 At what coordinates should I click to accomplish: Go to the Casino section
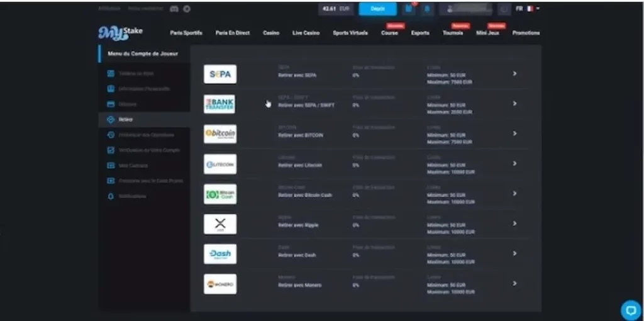(271, 33)
